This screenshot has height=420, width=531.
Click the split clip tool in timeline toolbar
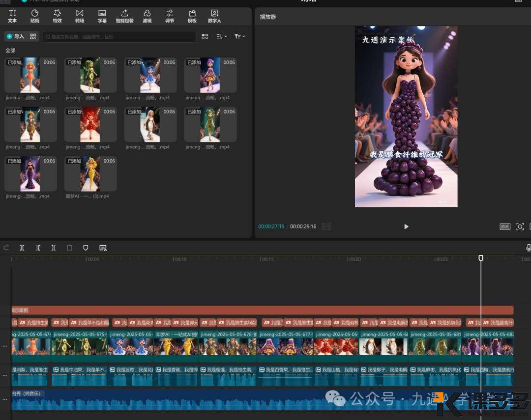[x=22, y=248]
